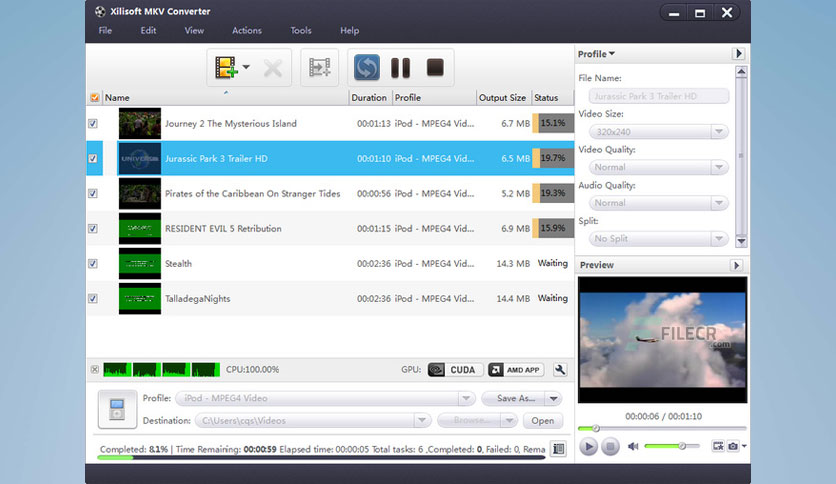The width and height of the screenshot is (836, 484).
Task: Stop the conversion with the stop icon
Action: [435, 68]
